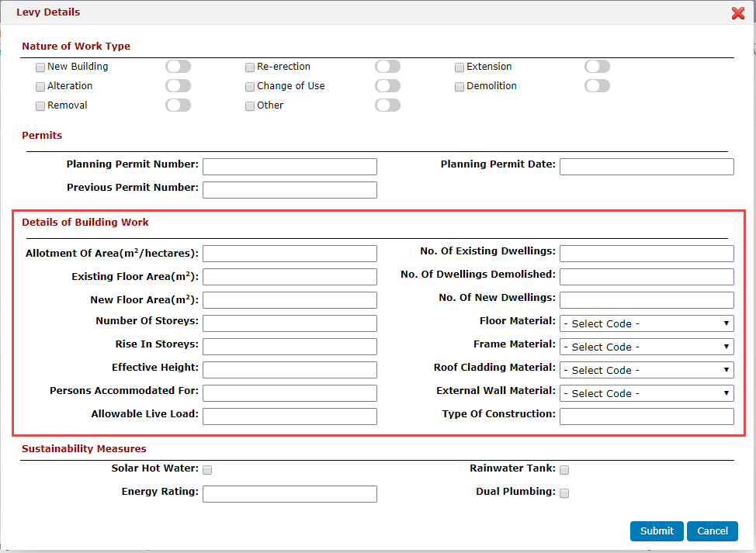Click the No. Of Dwellings Demolished input
Image resolution: width=756 pixels, height=553 pixels.
[647, 277]
